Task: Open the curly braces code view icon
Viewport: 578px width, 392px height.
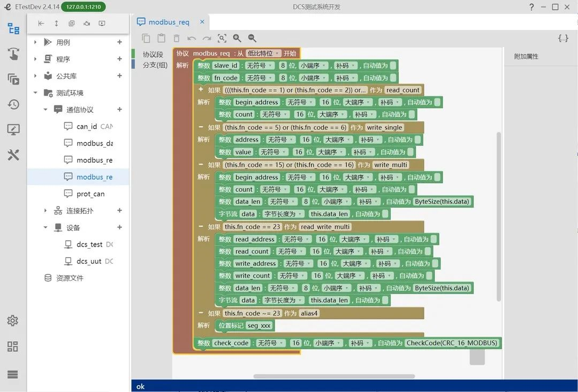Action: pyautogui.click(x=563, y=38)
